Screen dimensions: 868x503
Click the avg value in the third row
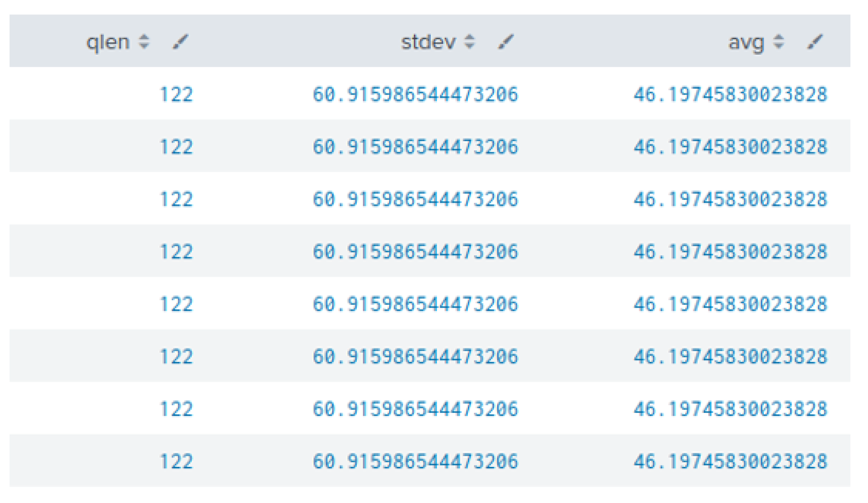[x=730, y=199]
